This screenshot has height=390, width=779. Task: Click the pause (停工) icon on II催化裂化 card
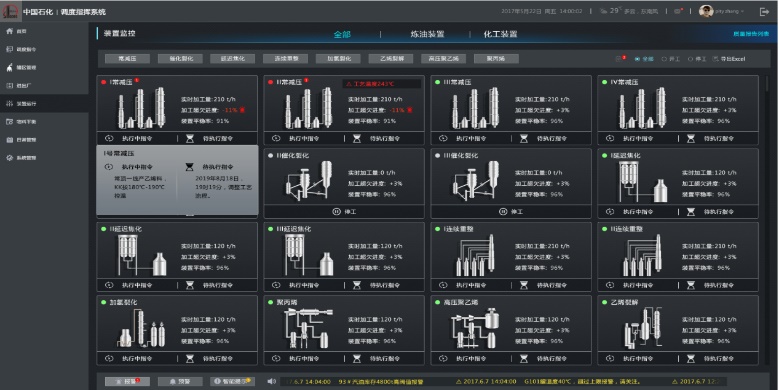[336, 212]
